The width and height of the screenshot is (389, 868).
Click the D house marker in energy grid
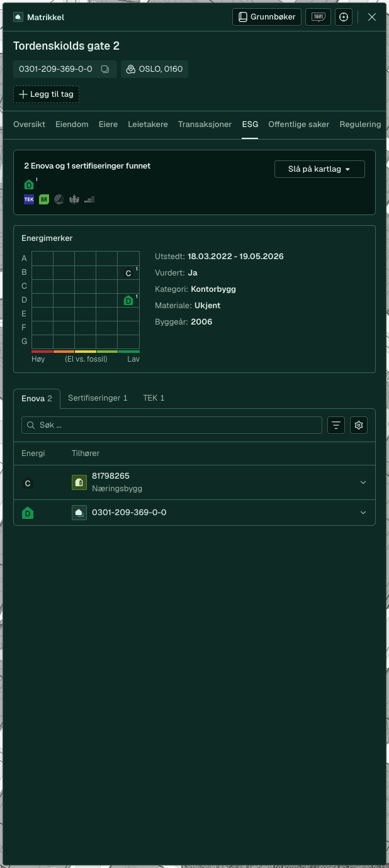tap(128, 301)
